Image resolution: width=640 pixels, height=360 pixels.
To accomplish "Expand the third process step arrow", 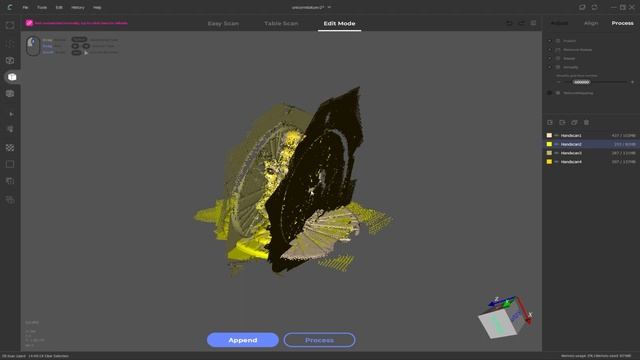I will (x=549, y=58).
